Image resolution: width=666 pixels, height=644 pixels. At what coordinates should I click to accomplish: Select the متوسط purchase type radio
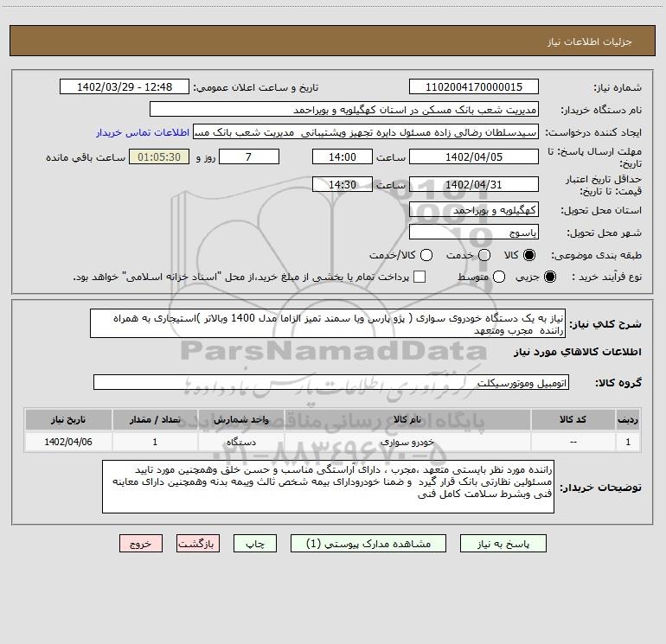click(499, 277)
